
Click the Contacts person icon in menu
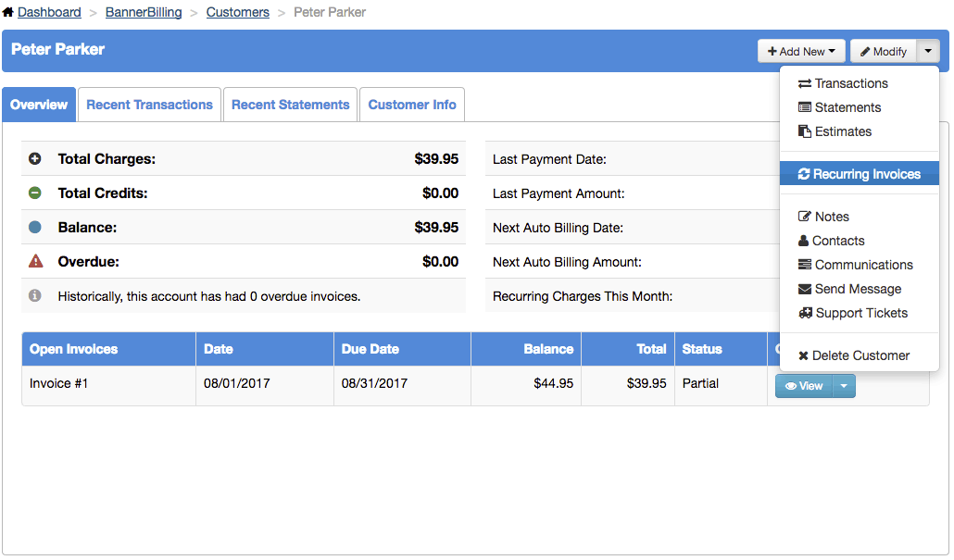click(803, 241)
